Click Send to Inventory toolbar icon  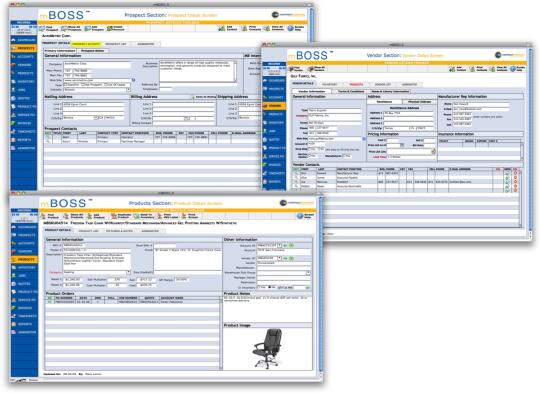[x=144, y=216]
